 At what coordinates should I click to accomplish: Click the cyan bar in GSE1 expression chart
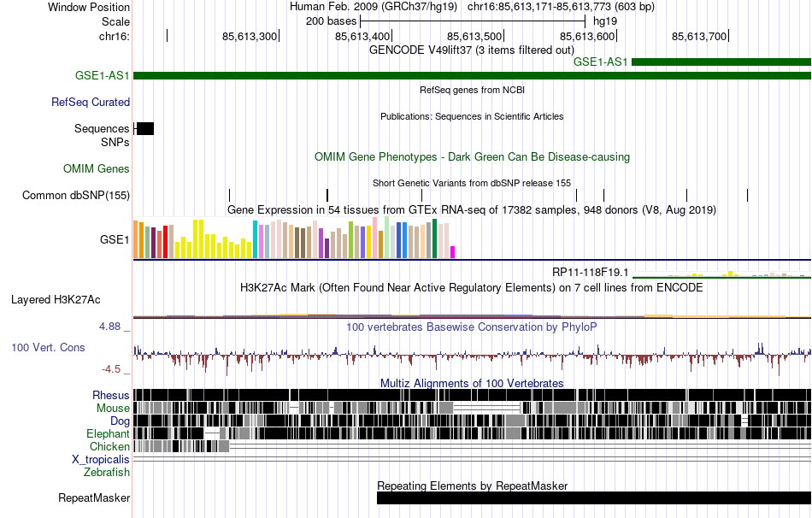pyautogui.click(x=256, y=239)
